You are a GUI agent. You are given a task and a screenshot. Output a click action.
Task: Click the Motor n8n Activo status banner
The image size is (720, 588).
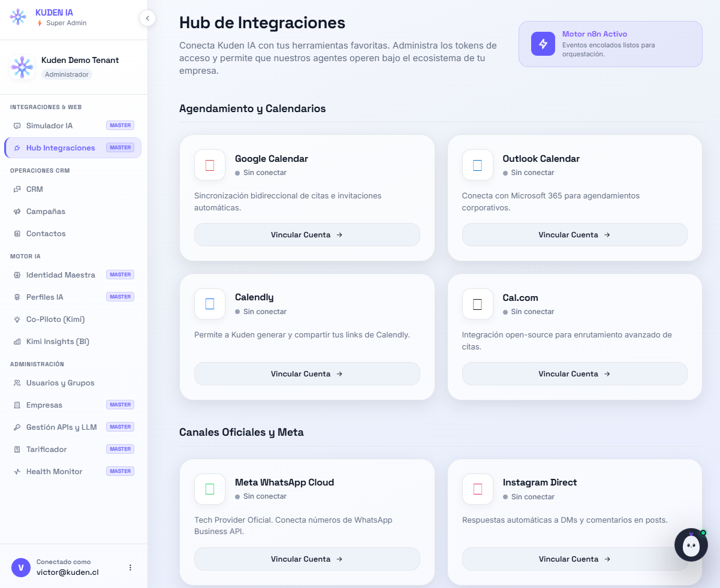pyautogui.click(x=610, y=44)
